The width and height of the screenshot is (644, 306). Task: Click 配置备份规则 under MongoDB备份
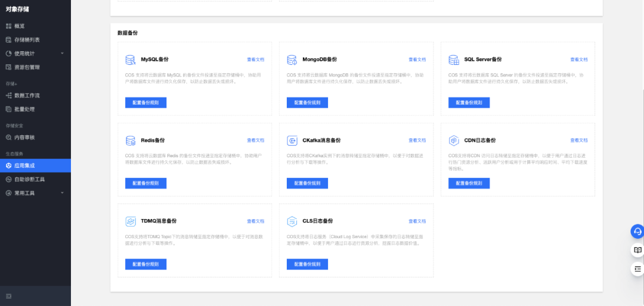307,102
